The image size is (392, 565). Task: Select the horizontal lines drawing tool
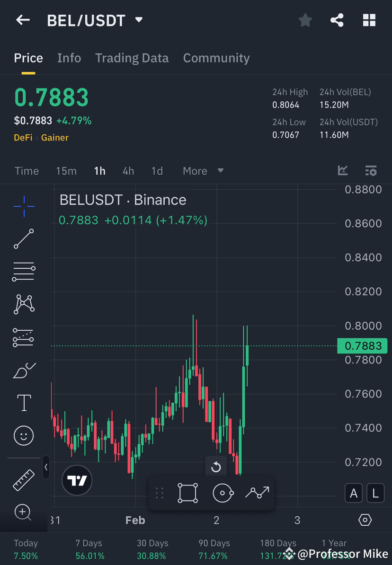click(x=24, y=272)
